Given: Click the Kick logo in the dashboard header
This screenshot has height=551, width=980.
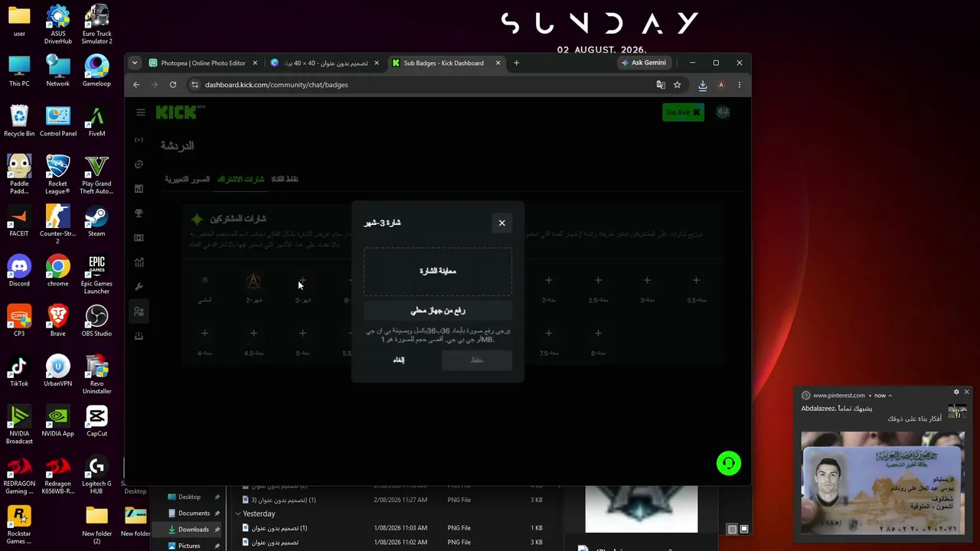Looking at the screenshot, I should click(x=181, y=112).
